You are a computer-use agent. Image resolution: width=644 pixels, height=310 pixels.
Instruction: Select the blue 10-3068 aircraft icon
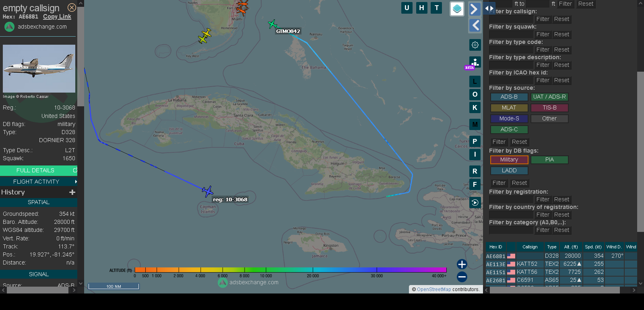click(207, 191)
